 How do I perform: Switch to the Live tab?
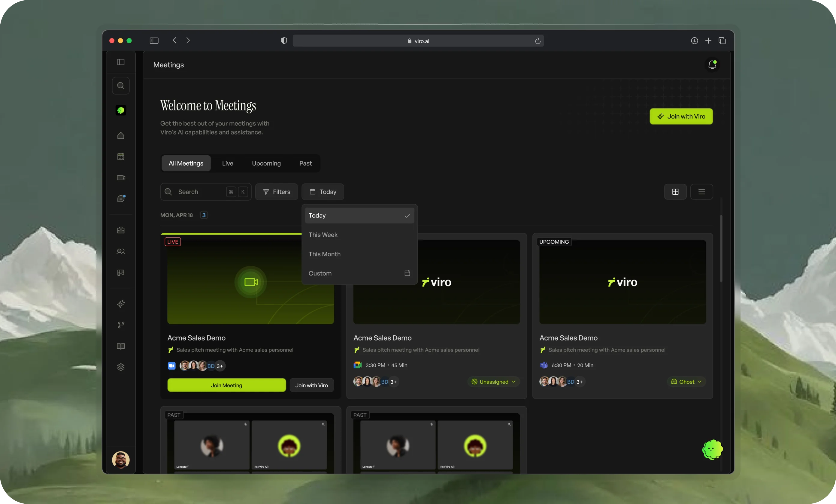228,163
